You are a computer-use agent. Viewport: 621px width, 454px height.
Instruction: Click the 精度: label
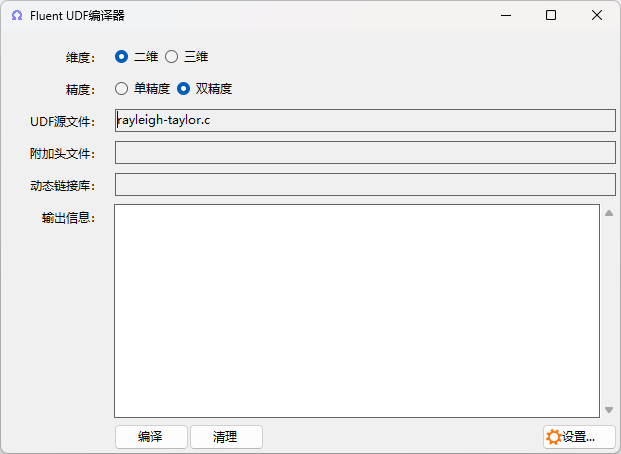(x=81, y=90)
